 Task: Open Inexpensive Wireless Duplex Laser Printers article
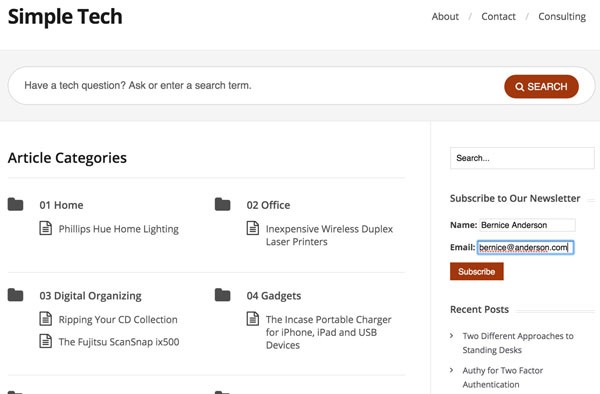[x=329, y=235]
